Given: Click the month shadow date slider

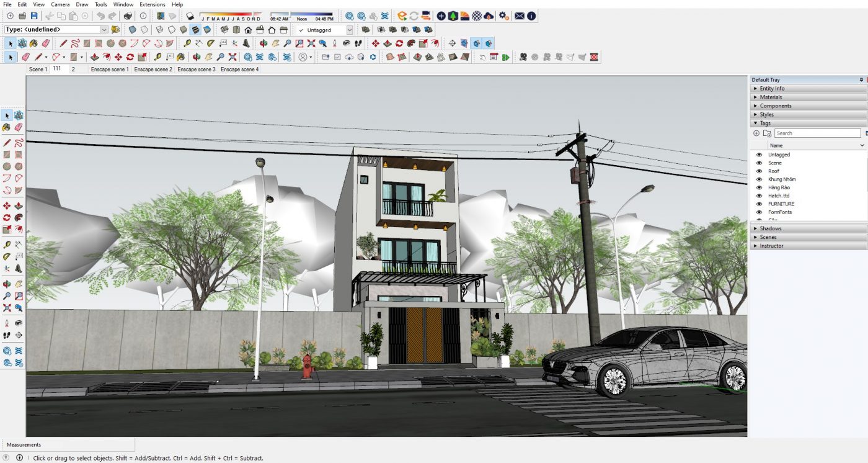Looking at the screenshot, I should 231,14.
